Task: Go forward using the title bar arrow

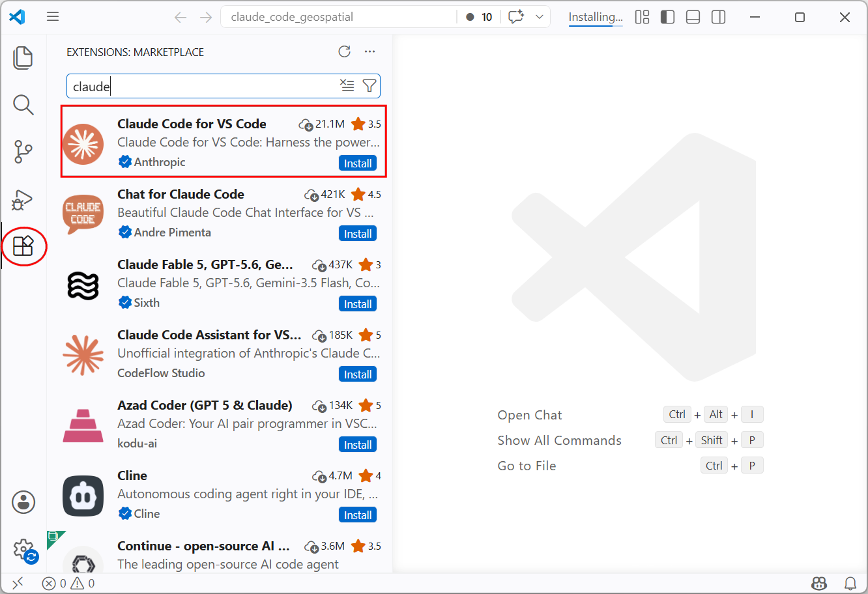Action: tap(206, 17)
